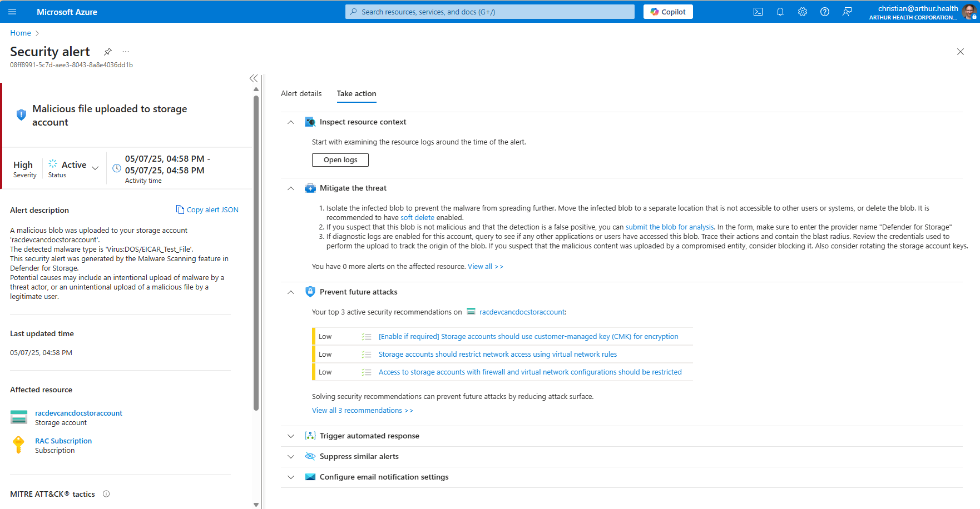This screenshot has height=509, width=980.
Task: Click the Microsoft Azure logo text
Action: click(67, 12)
